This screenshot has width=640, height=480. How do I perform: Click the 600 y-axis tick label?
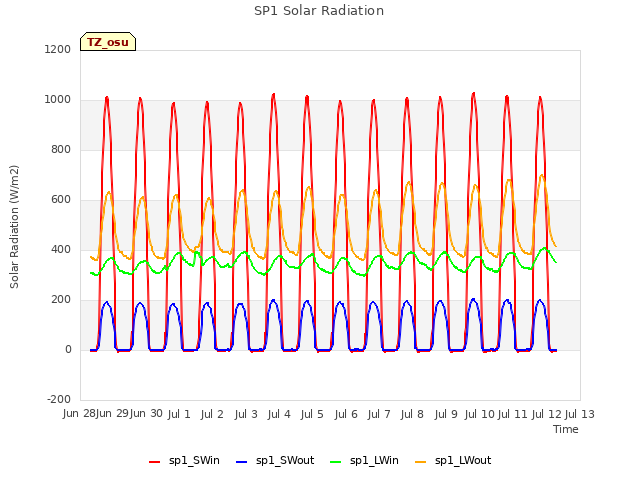(61, 199)
